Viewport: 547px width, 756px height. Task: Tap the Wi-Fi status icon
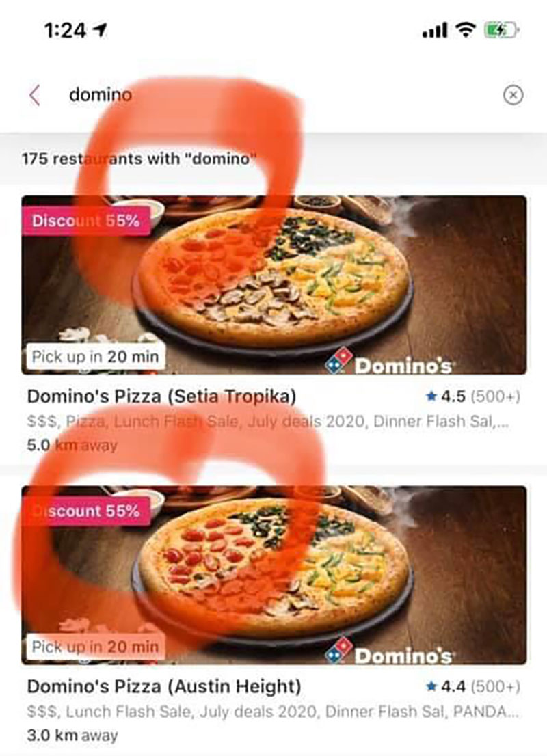click(x=466, y=30)
